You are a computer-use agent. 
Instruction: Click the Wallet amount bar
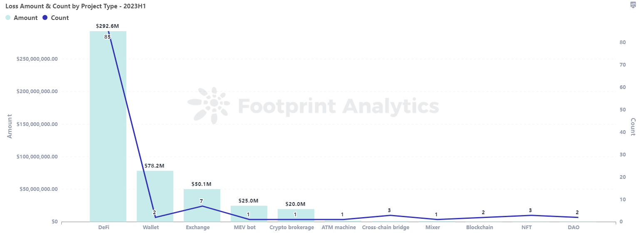pos(155,195)
